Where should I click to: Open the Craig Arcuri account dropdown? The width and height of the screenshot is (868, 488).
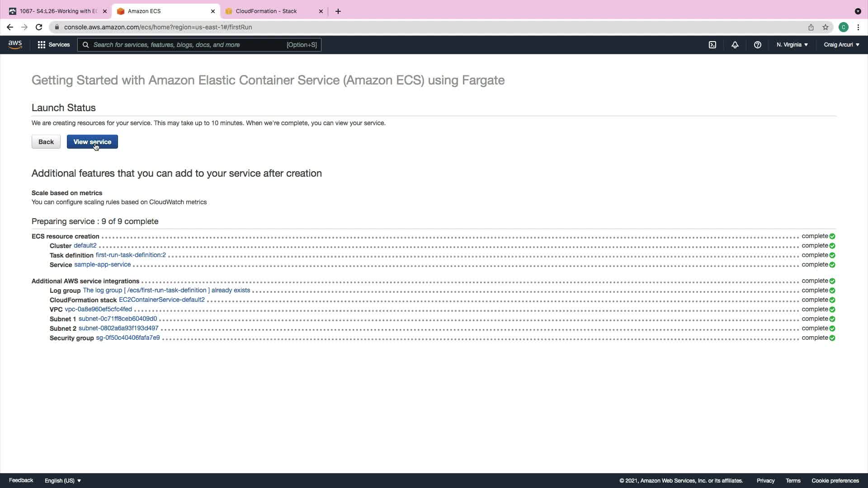pyautogui.click(x=841, y=45)
